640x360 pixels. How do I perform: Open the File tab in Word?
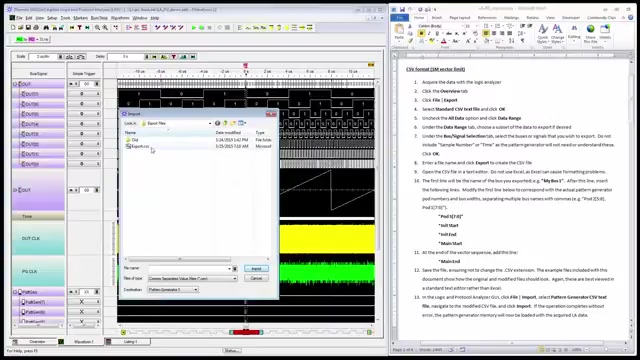point(400,18)
